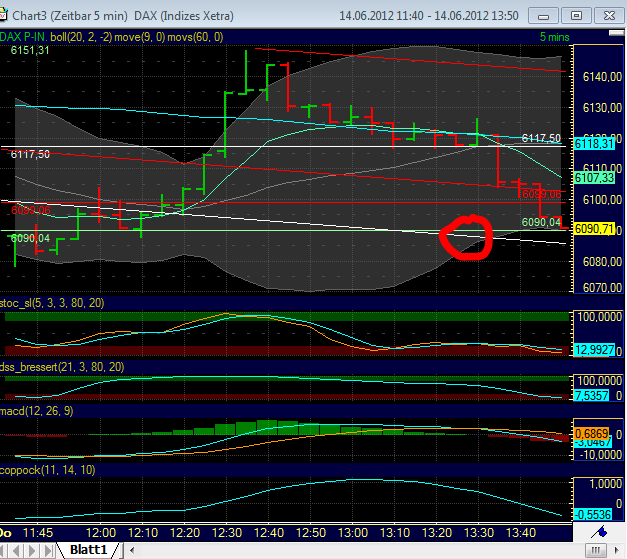Click the 13:10 time axis label

395,533
